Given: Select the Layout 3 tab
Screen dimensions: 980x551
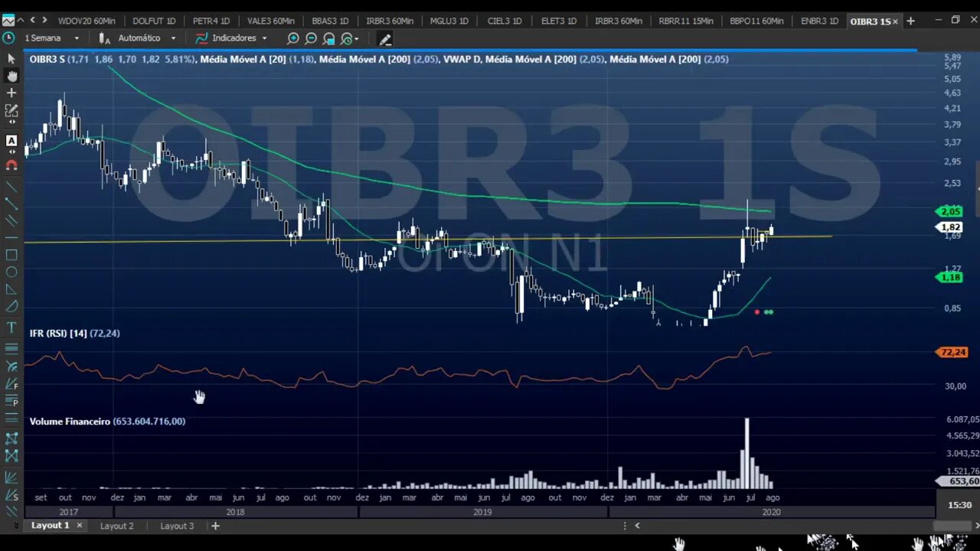Looking at the screenshot, I should [x=177, y=526].
